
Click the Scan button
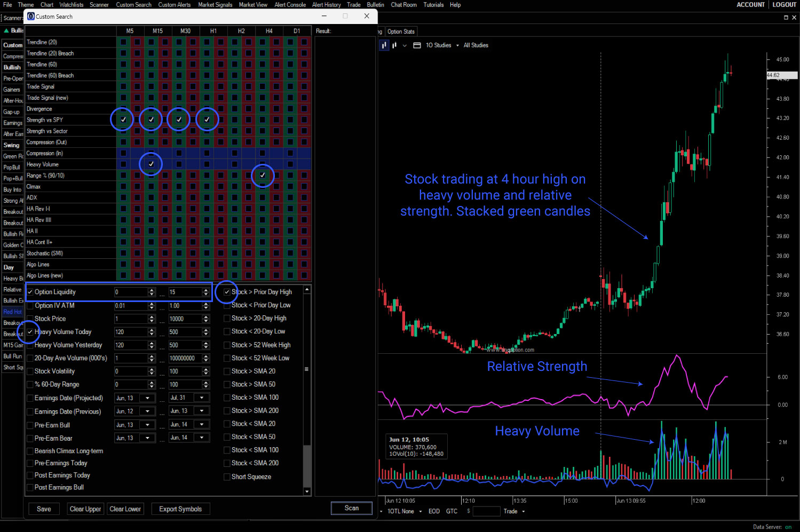tap(351, 508)
